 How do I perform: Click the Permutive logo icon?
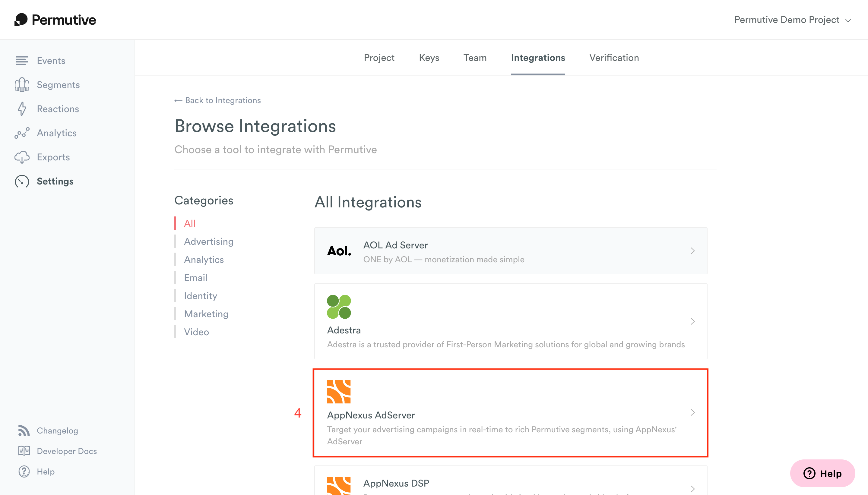[21, 20]
